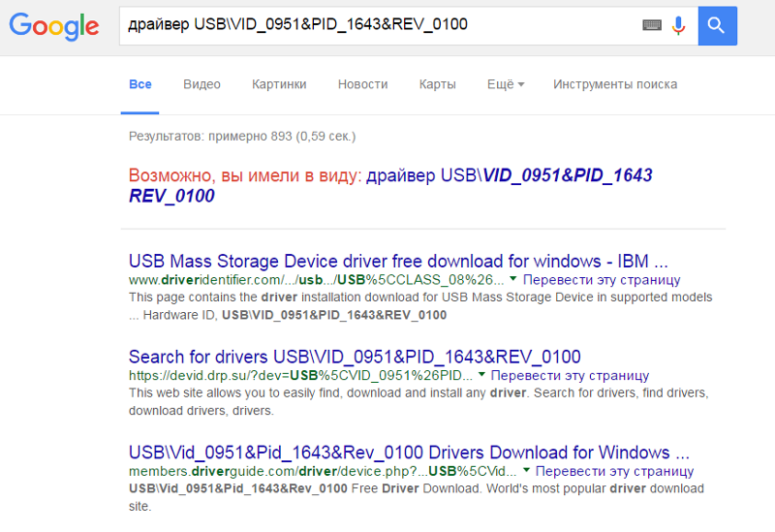This screenshot has width=775, height=532.
Task: Expand dropdown arrow next to devid.drp.su URL
Action: 481,374
